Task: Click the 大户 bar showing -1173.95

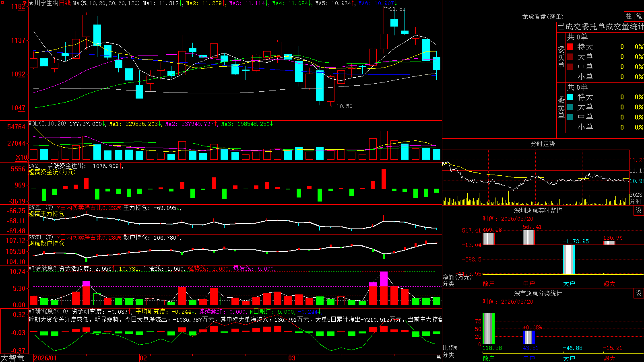Action: pos(569,259)
